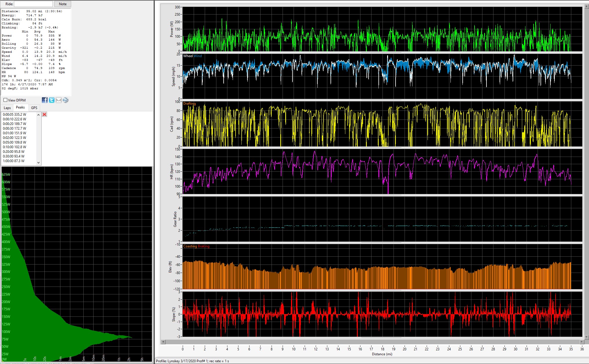This screenshot has width=589, height=364.
Task: Click the peaks list scroll-up arrow
Action: pyautogui.click(x=39, y=115)
